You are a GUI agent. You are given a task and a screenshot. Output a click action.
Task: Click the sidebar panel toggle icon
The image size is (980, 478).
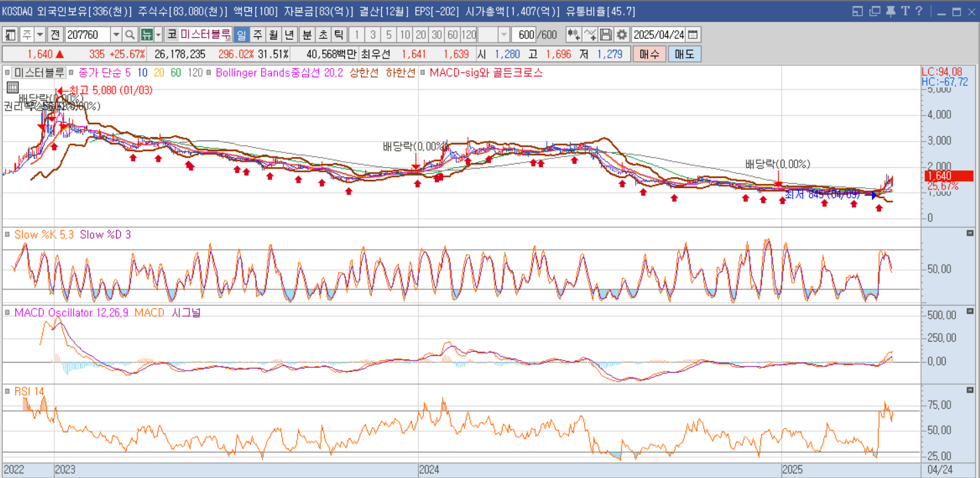(11, 35)
